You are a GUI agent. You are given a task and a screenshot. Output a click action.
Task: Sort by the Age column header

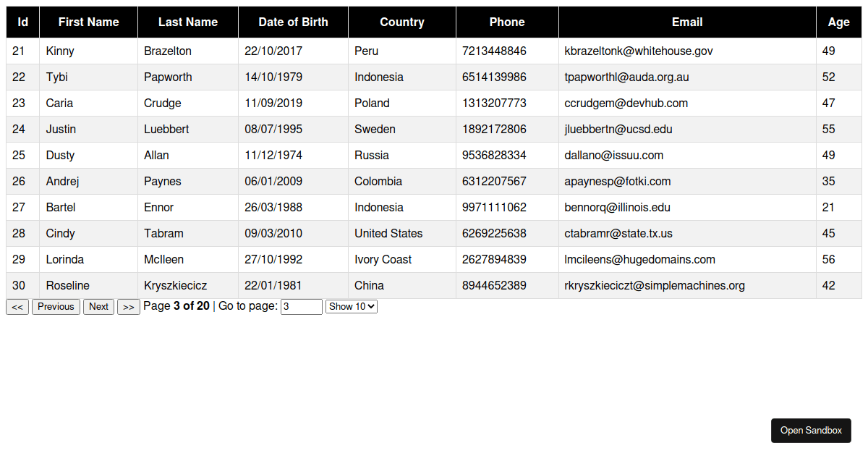point(839,22)
